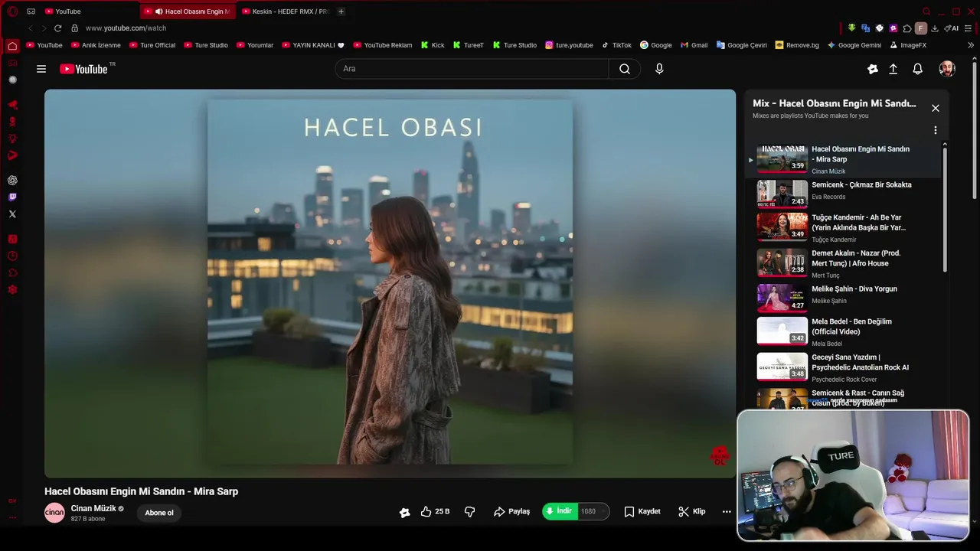The width and height of the screenshot is (980, 551).
Task: Open the YAYIN KANALI bookmark
Action: 313,45
